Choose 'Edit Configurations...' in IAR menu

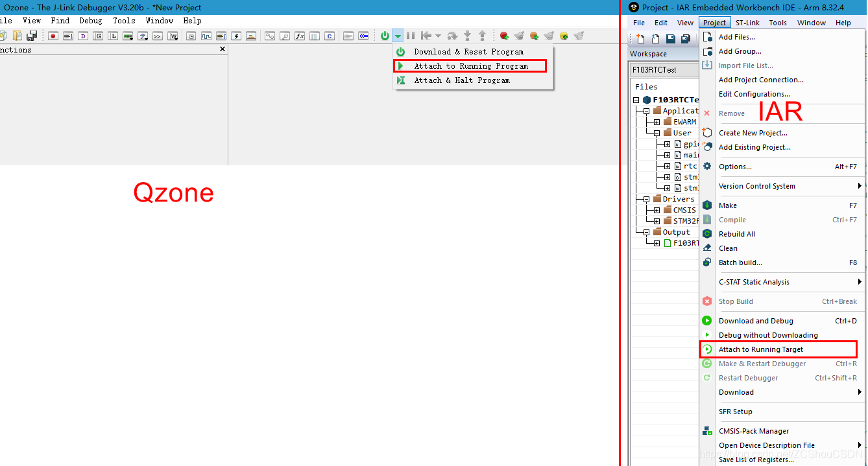coord(782,94)
